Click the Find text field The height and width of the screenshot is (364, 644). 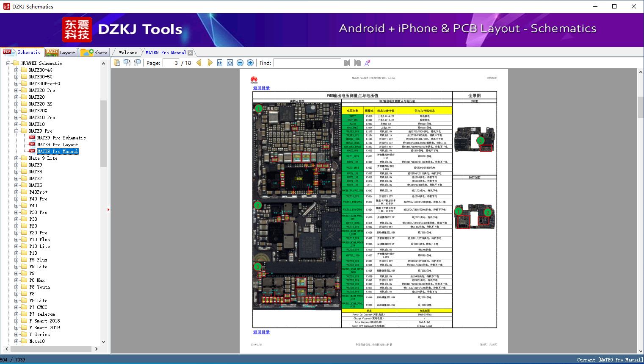[307, 63]
